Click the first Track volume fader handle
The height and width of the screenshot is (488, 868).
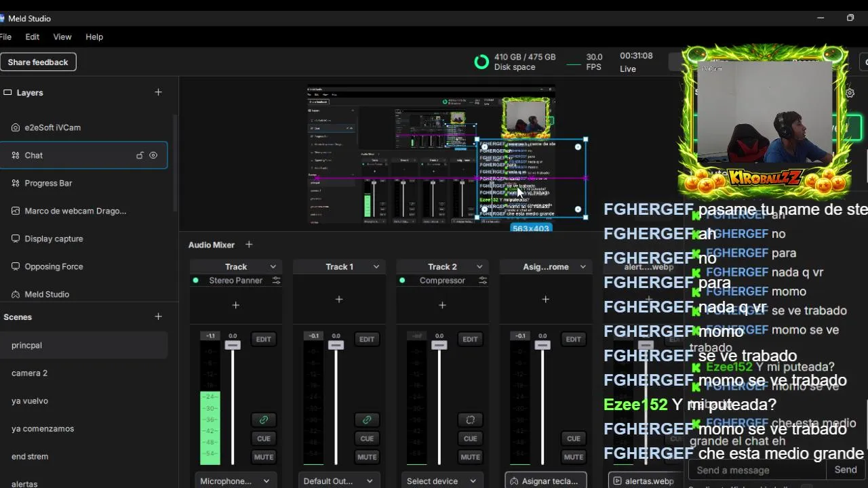pyautogui.click(x=233, y=345)
